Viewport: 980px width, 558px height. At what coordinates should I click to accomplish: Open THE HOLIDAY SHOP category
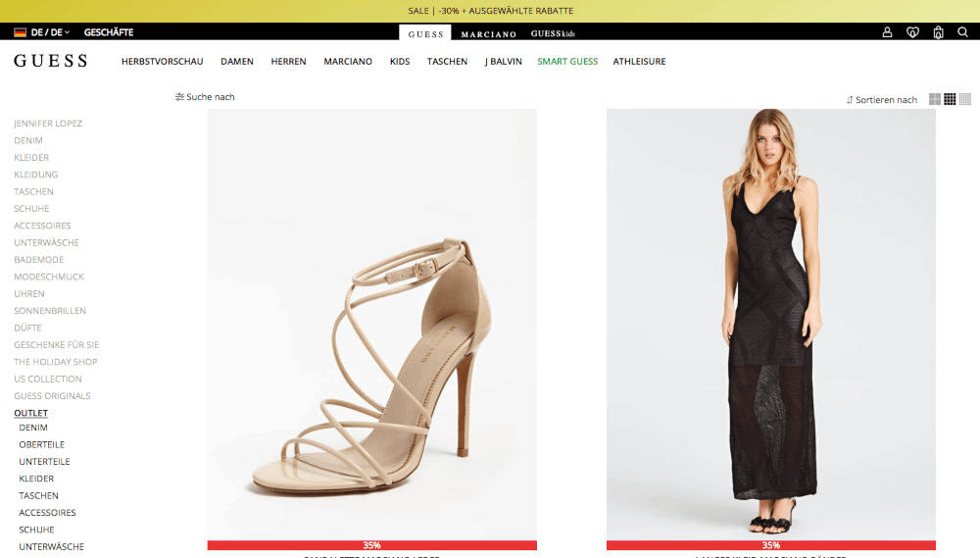56,362
